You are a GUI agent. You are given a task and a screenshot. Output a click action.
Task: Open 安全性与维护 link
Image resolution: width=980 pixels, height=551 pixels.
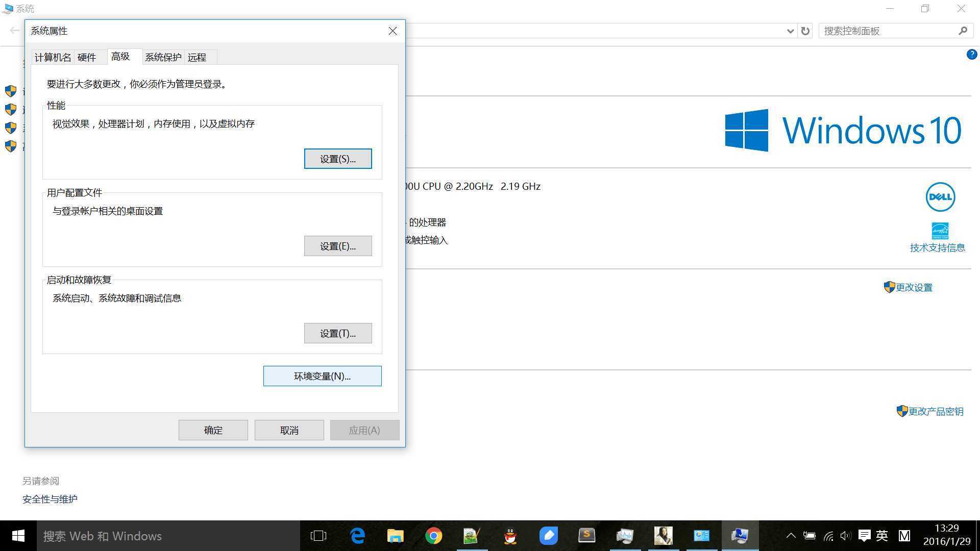pos(50,499)
